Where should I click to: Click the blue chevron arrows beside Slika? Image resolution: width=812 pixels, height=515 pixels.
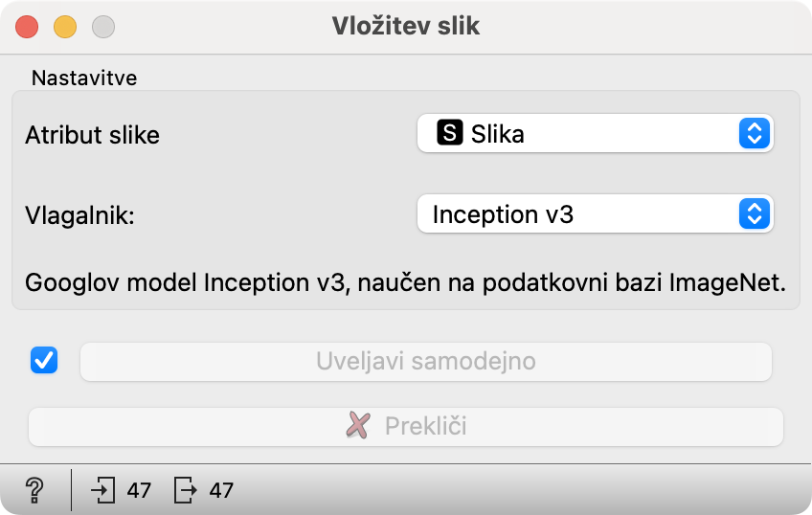[x=754, y=134]
